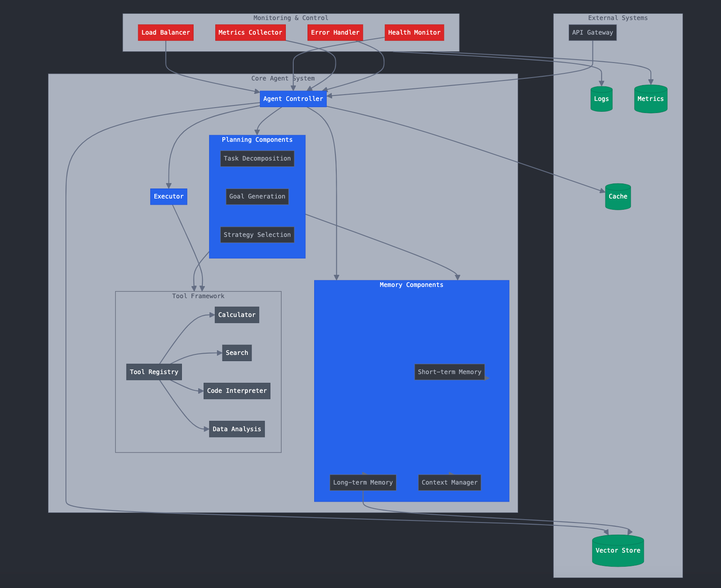Click the Vector Store cylinder
This screenshot has height=588, width=721.
(618, 550)
